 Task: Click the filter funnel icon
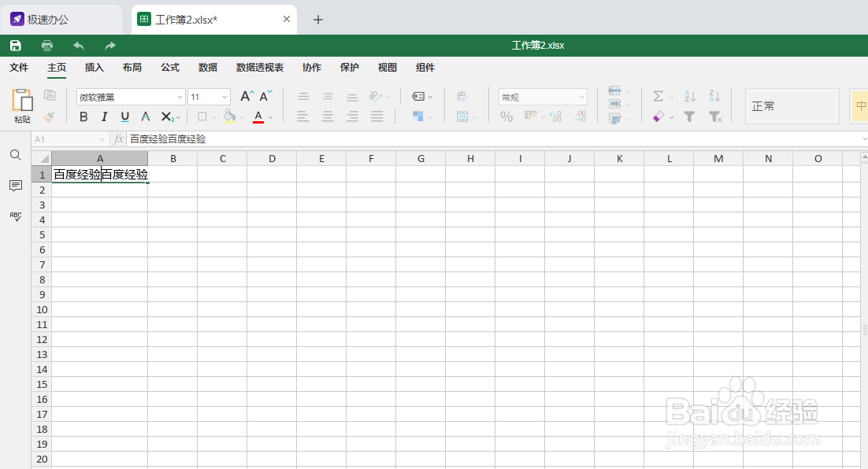(689, 116)
